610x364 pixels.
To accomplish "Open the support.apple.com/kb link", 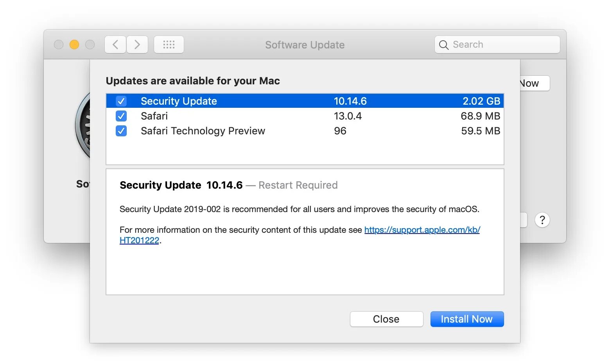I will click(422, 230).
